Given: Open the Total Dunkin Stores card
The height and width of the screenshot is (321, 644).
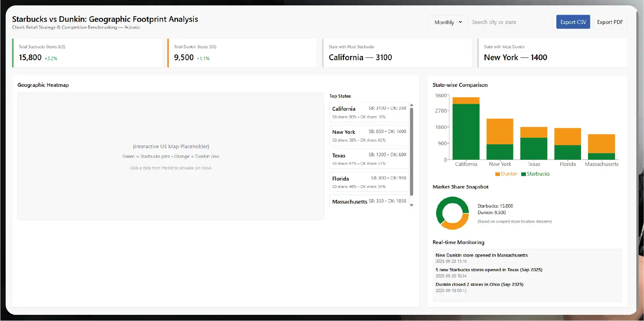Looking at the screenshot, I should tap(242, 53).
